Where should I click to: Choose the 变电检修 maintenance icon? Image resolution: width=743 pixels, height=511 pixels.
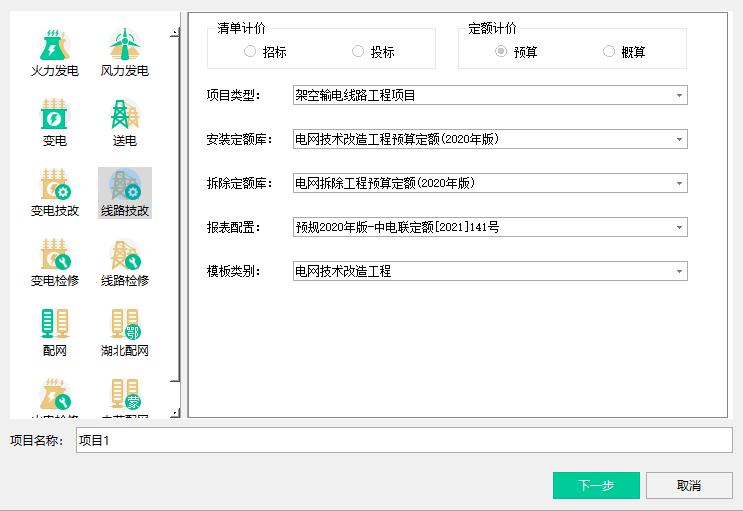click(x=54, y=263)
